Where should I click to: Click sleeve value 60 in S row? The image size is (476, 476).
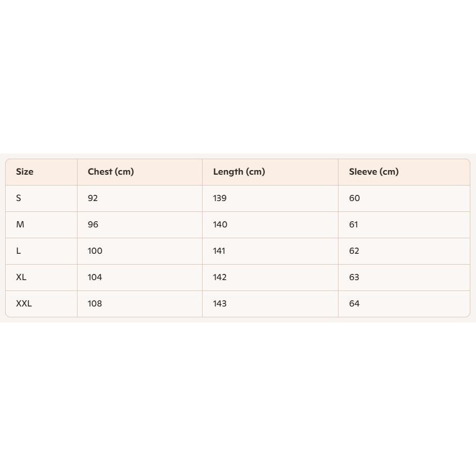pyautogui.click(x=354, y=198)
